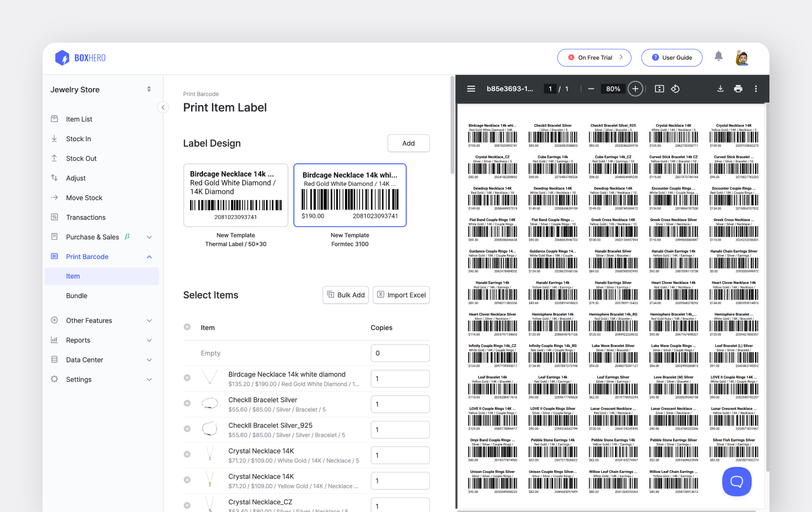Screen dimensions: 812x512
Task: Rotate the PDF pages
Action: click(675, 88)
